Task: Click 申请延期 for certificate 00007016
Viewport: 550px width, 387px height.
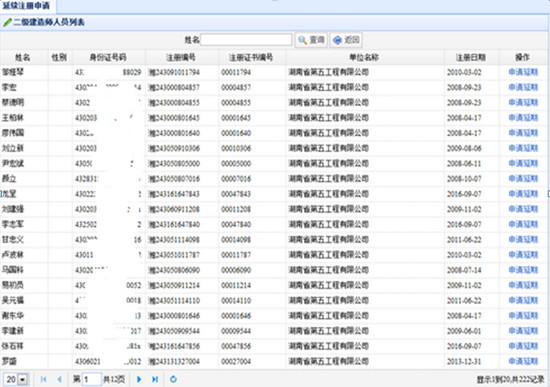Action: [523, 179]
